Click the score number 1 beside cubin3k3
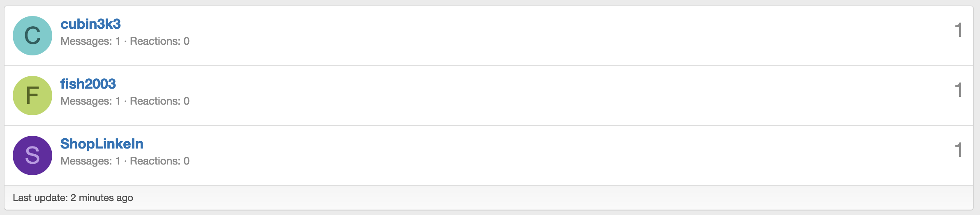 click(958, 30)
